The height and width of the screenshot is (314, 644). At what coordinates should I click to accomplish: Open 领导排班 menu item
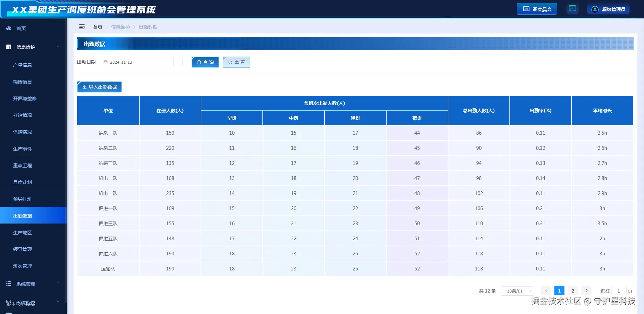22,199
